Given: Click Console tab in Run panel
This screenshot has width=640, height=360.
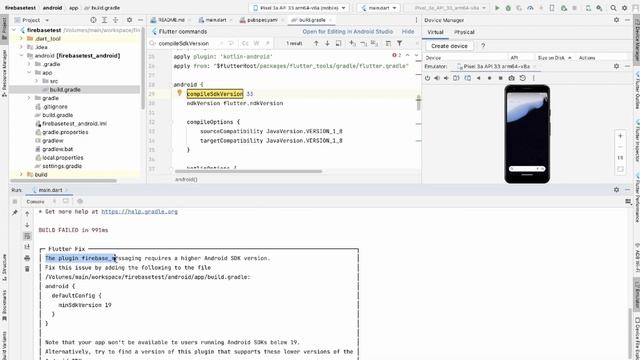Looking at the screenshot, I should 35,202.
